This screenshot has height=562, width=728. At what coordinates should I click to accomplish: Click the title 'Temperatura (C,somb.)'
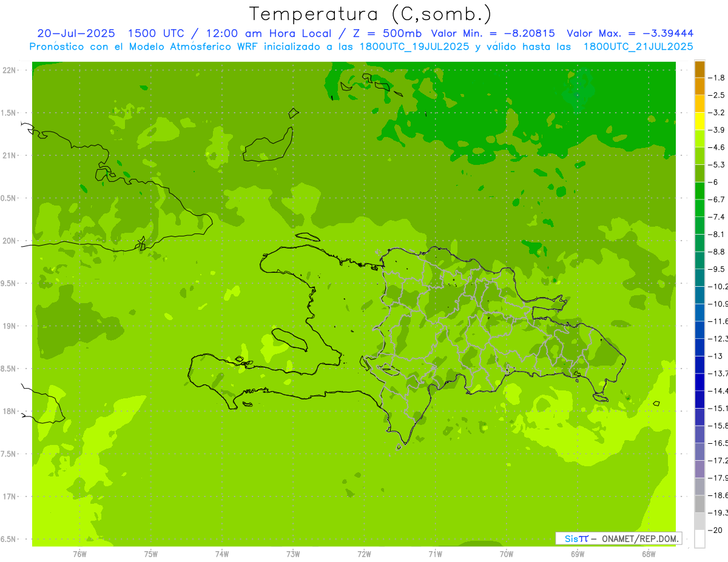point(370,14)
